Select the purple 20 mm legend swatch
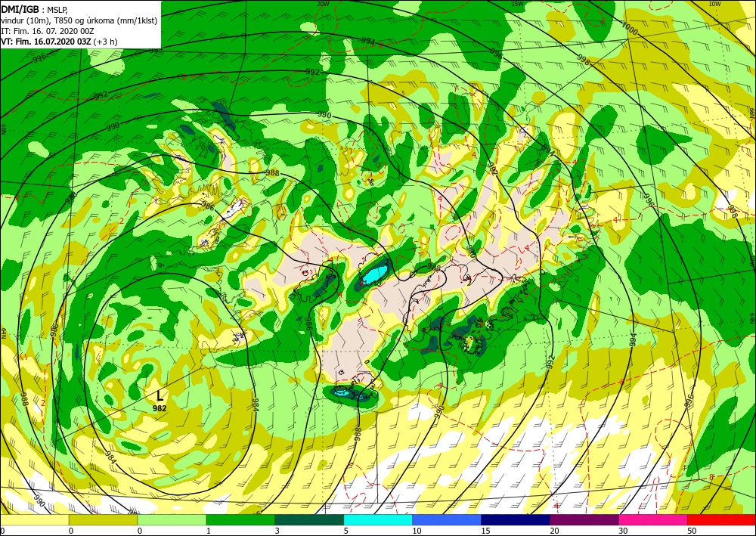 pyautogui.click(x=584, y=520)
